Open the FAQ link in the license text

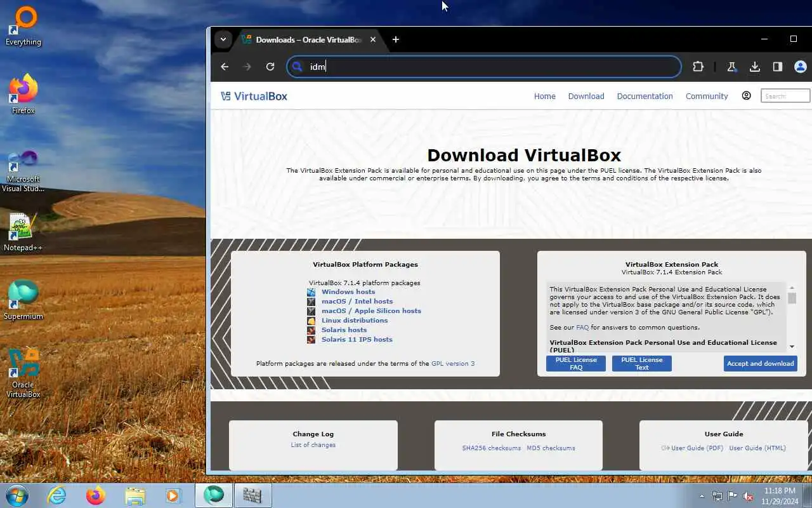click(582, 328)
